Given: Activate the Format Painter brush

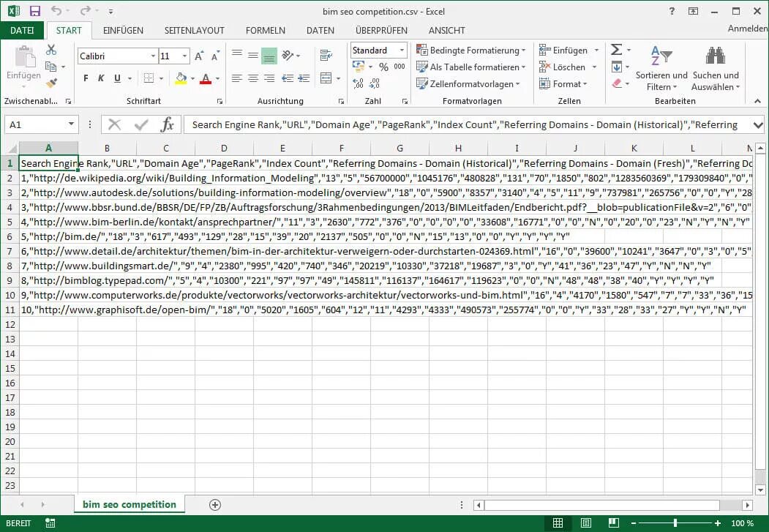Looking at the screenshot, I should click(51, 83).
